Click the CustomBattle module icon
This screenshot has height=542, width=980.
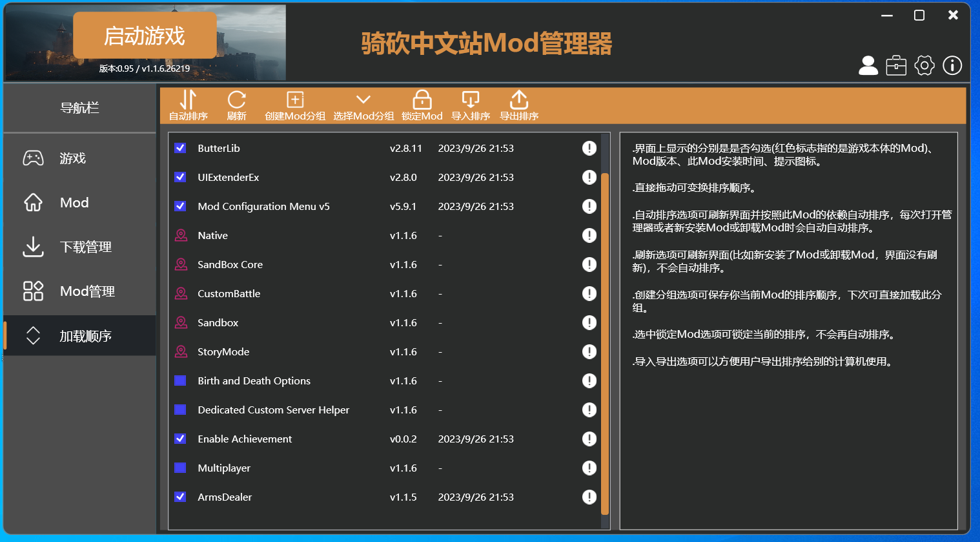181,293
